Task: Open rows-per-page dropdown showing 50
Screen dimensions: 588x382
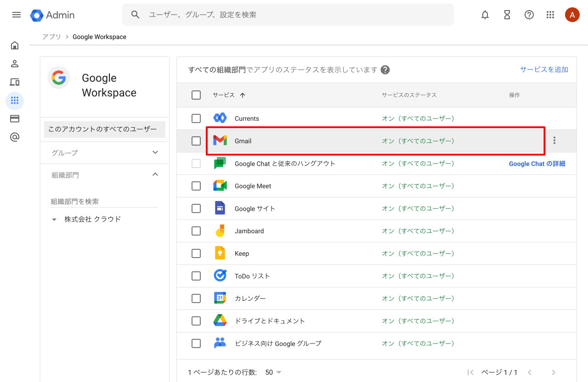Action: (273, 372)
